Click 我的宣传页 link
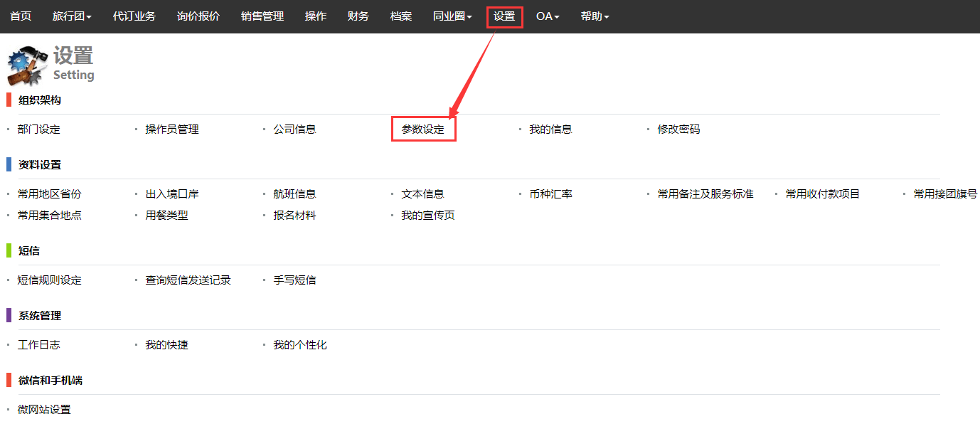This screenshot has width=980, height=424. pyautogui.click(x=428, y=216)
